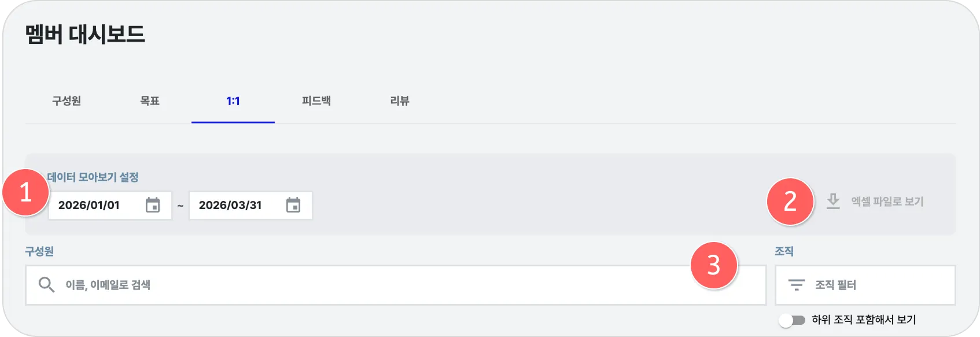The height and width of the screenshot is (337, 980).
Task: Click the red number 1 badge
Action: click(x=25, y=192)
